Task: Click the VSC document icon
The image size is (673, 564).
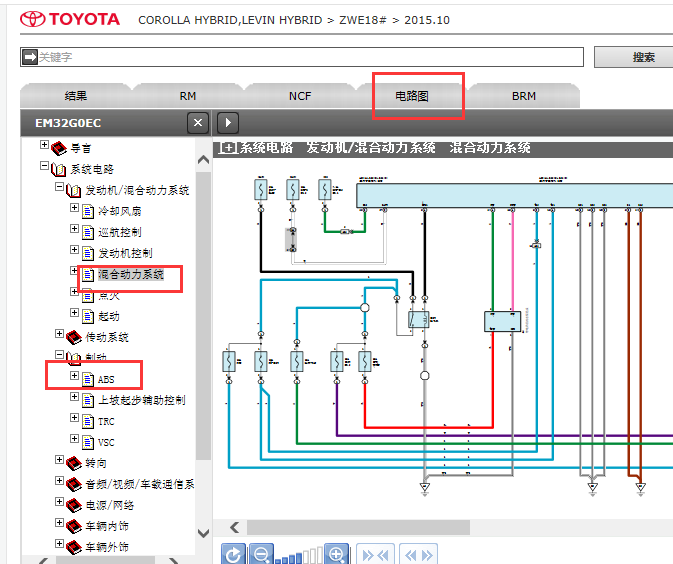Action: (88, 443)
